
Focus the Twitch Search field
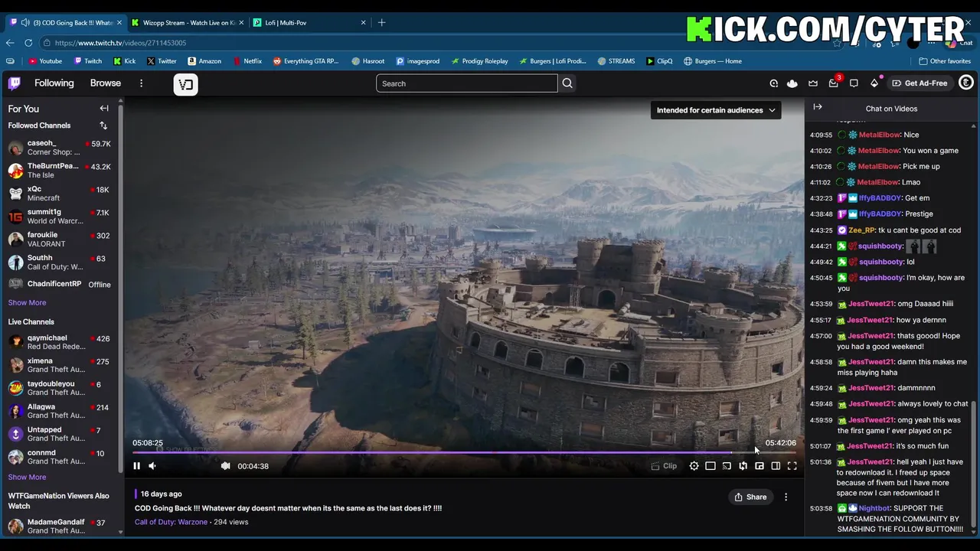click(467, 83)
